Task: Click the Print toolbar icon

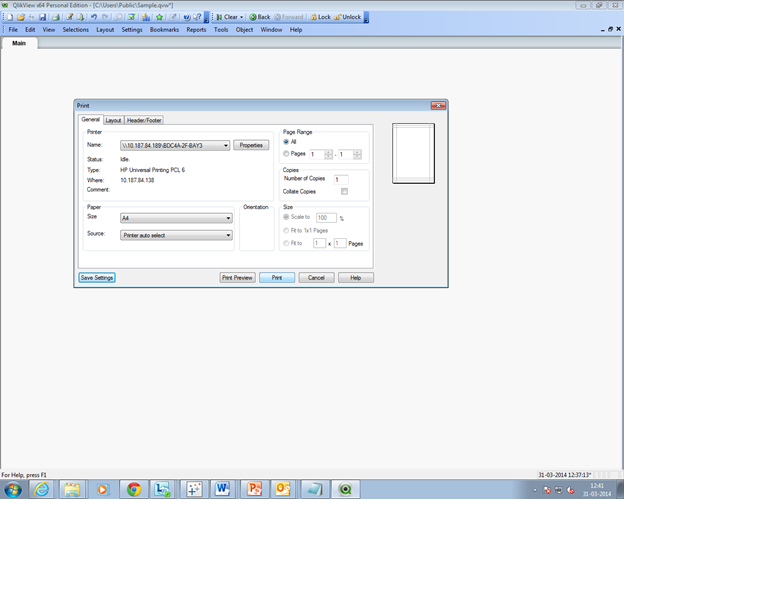Action: tap(56, 17)
